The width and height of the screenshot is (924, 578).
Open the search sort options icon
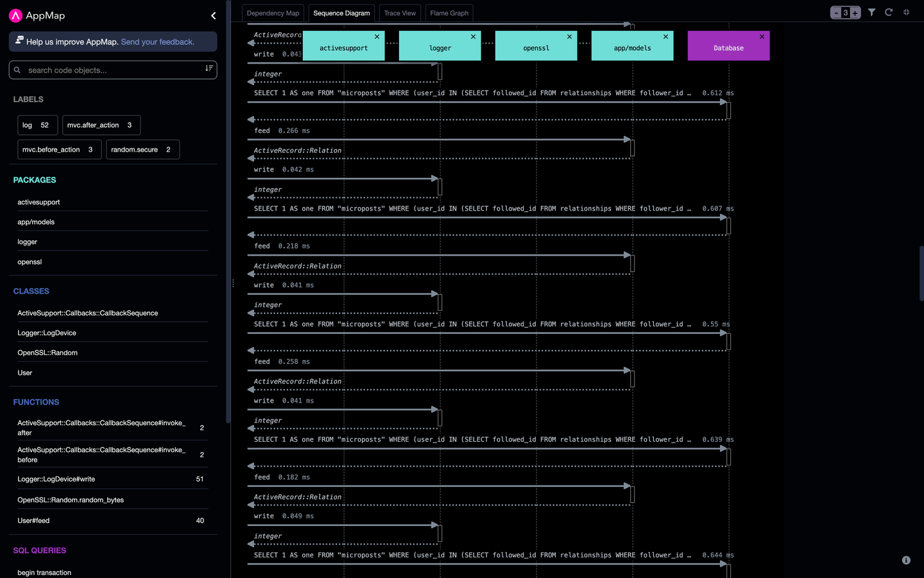pos(209,68)
